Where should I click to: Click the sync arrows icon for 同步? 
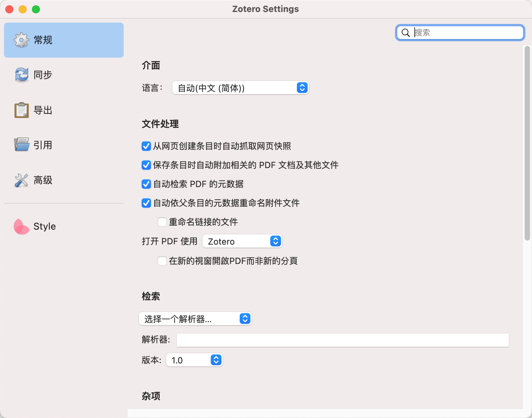[x=22, y=75]
